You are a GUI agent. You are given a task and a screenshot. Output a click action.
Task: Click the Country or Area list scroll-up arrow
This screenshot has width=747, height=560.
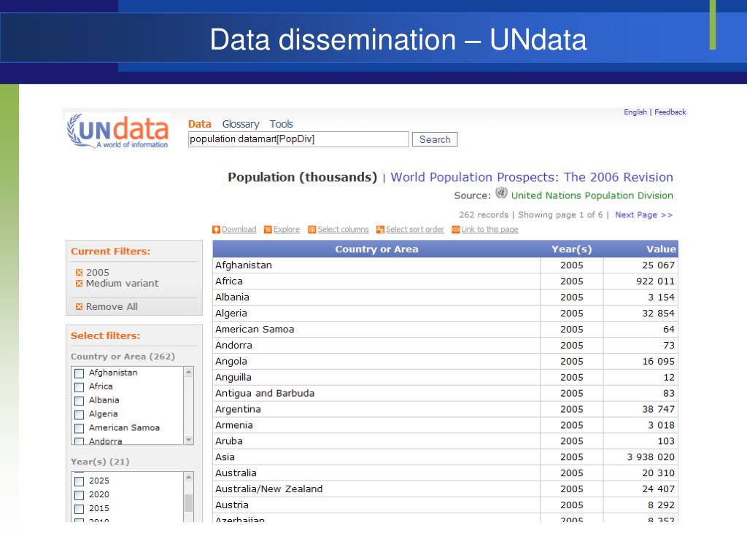pyautogui.click(x=189, y=372)
